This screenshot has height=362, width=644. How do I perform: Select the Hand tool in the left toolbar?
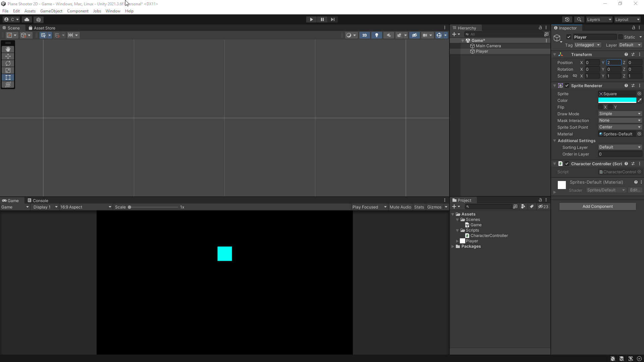(8, 49)
